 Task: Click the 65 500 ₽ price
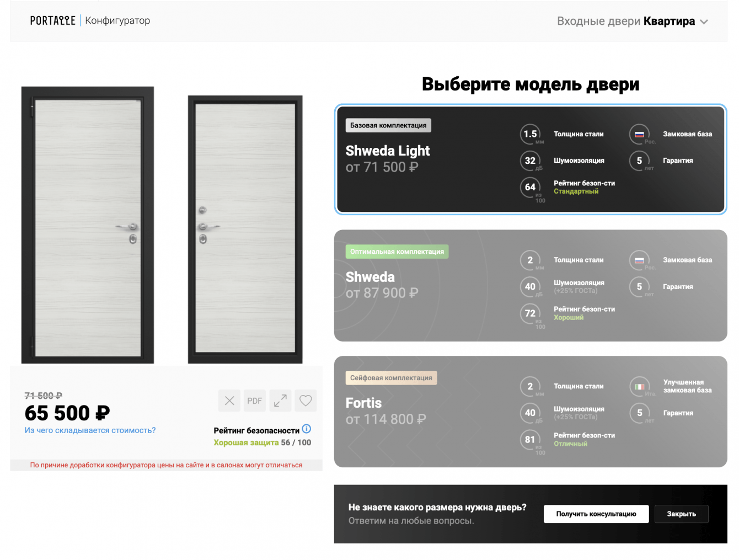[x=67, y=413]
